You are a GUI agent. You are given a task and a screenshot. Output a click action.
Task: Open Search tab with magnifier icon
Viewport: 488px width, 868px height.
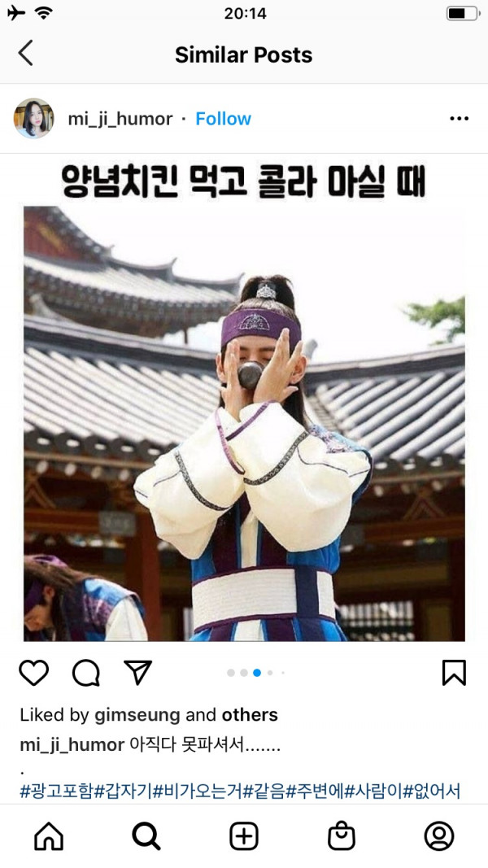(x=146, y=835)
